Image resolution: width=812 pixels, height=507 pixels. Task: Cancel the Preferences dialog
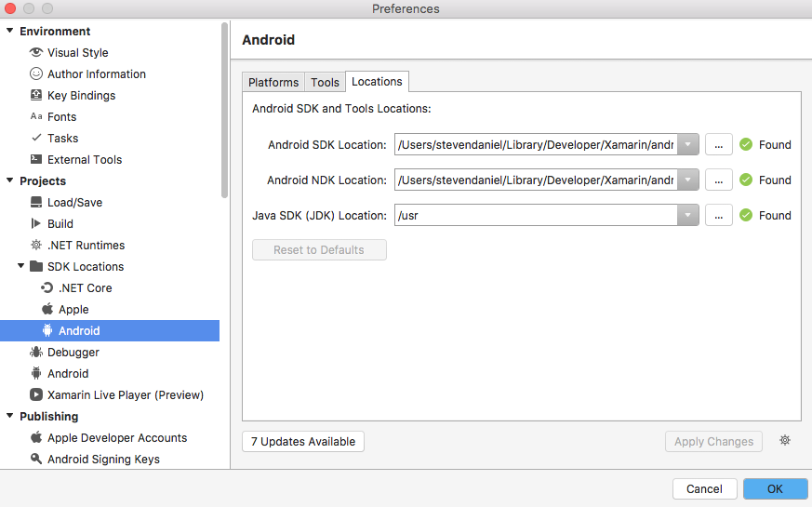click(704, 488)
